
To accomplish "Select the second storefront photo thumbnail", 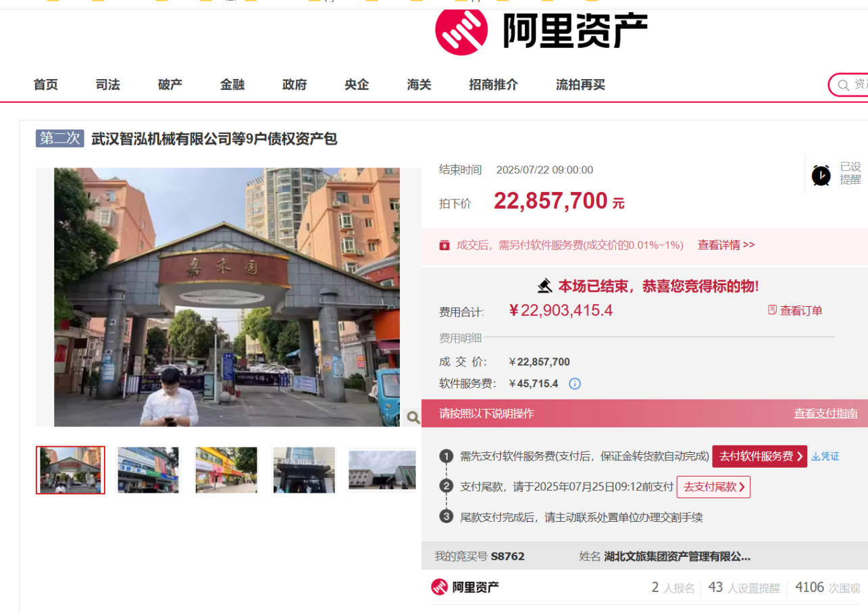I will click(148, 470).
